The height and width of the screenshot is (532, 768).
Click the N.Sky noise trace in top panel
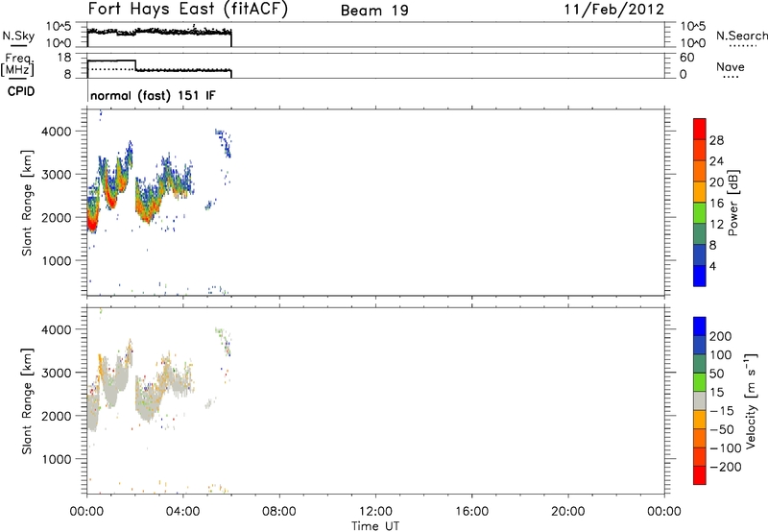[x=159, y=32]
